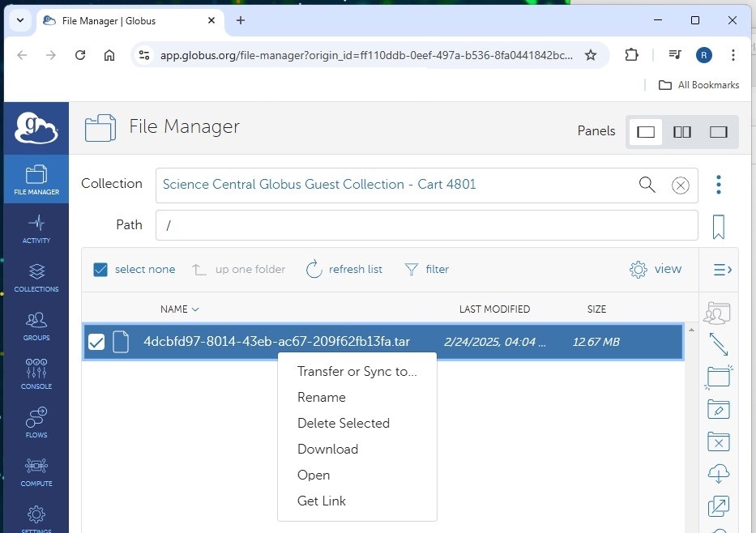Click the file list scroll up arrow

691,330
